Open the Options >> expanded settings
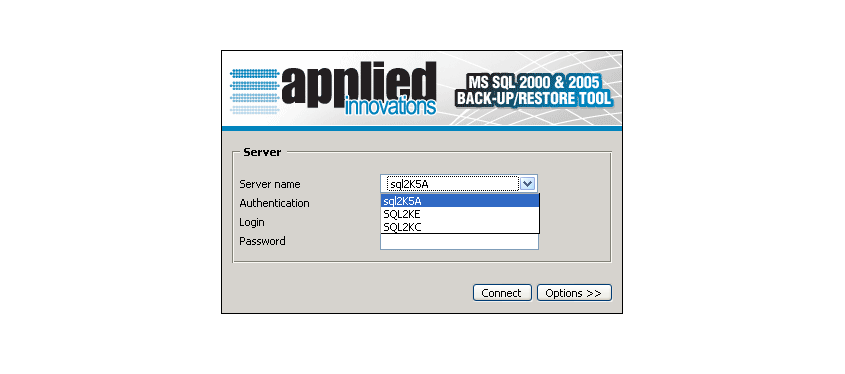845x374 pixels. click(574, 293)
